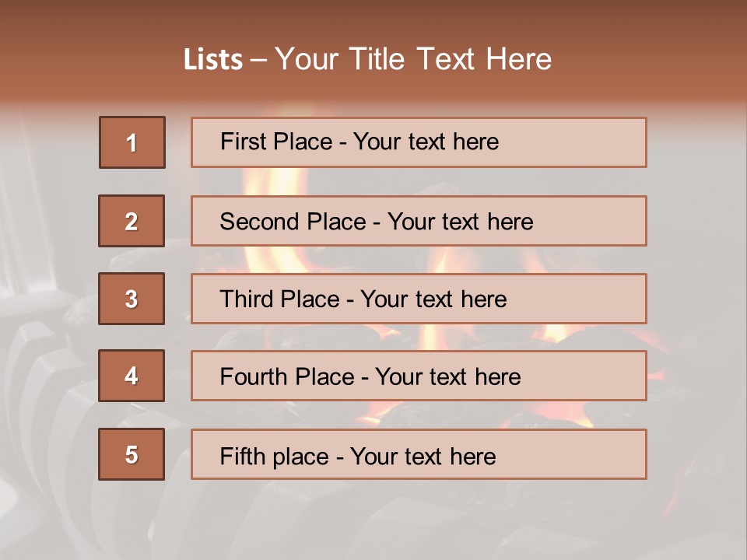Select the Fifth place text bar

click(419, 454)
